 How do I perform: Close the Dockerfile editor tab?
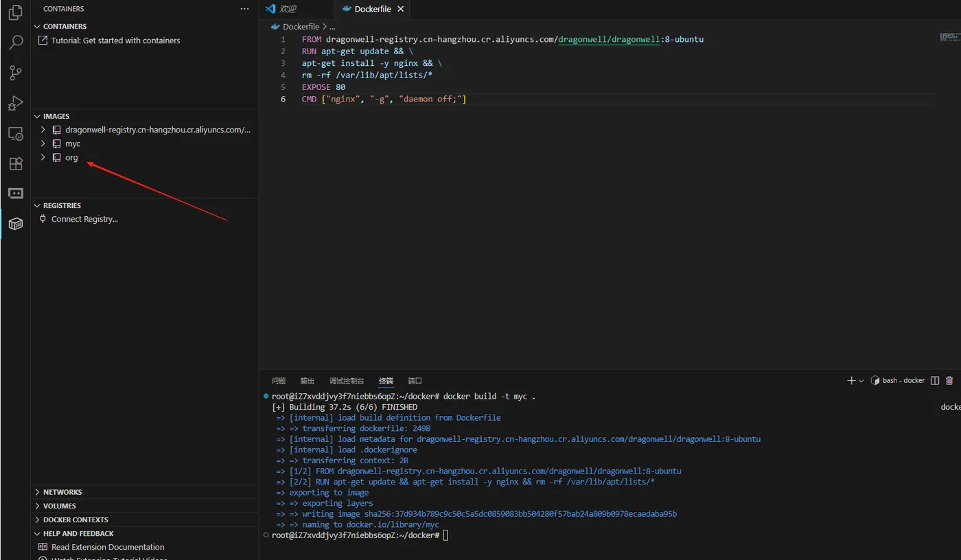coord(401,9)
